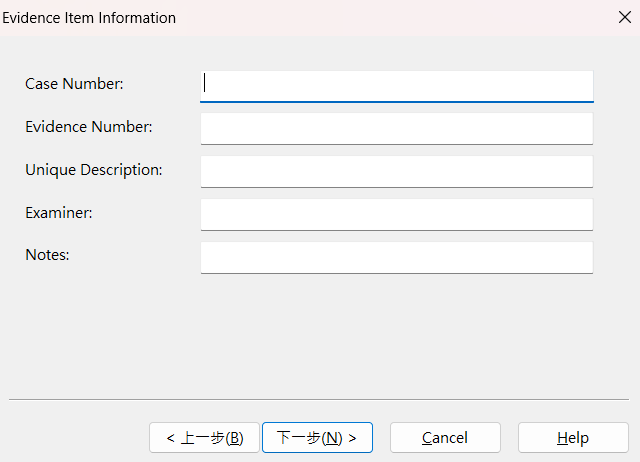Click the "Examiner:" label
The width and height of the screenshot is (640, 462).
(59, 213)
